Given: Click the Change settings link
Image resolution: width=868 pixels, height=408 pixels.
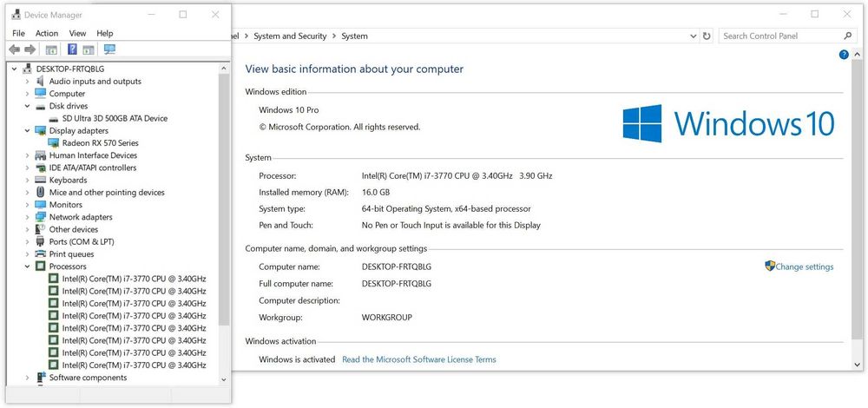Looking at the screenshot, I should pos(804,267).
